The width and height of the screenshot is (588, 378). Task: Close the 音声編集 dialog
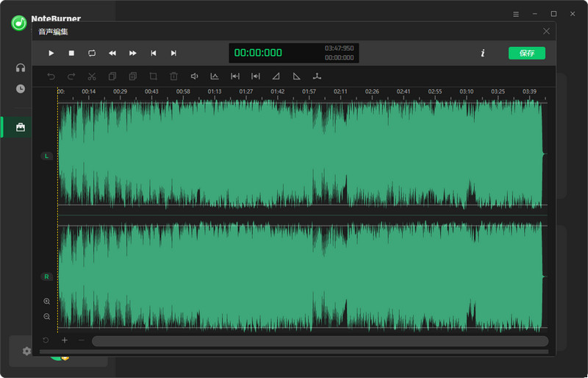[546, 31]
